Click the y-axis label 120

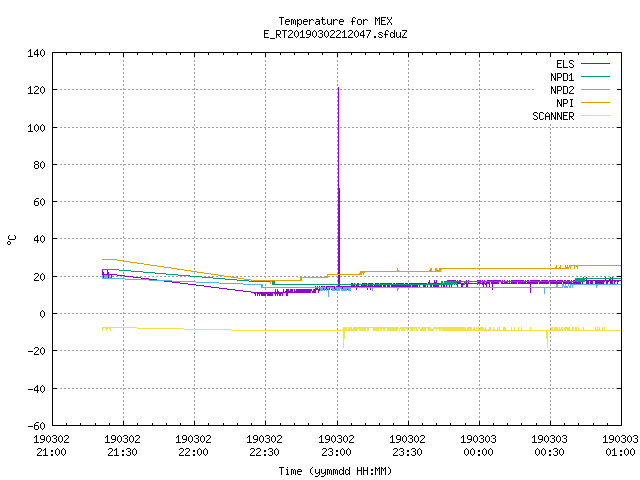click(36, 90)
